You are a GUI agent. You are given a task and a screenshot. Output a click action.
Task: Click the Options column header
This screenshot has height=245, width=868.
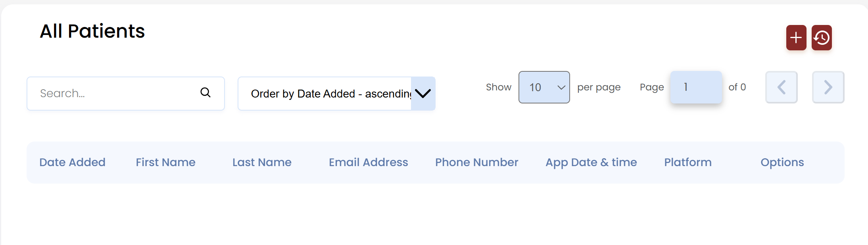[782, 162]
